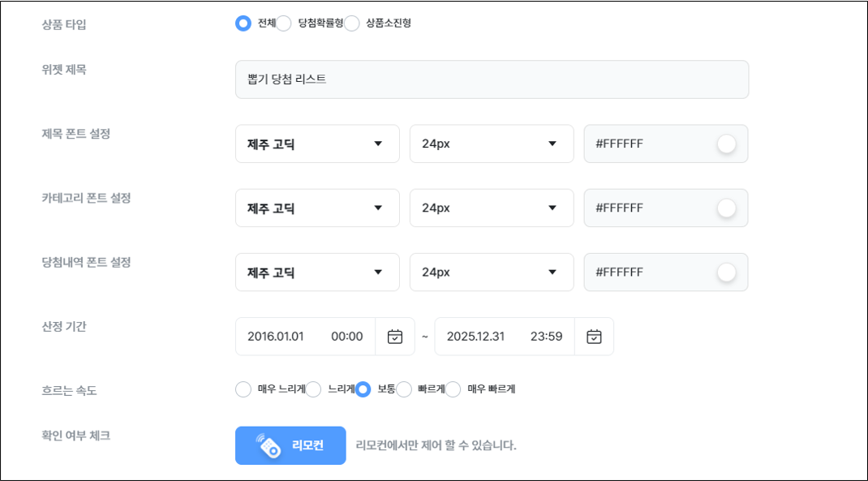Open the end date calendar picker icon
868x481 pixels.
point(594,337)
